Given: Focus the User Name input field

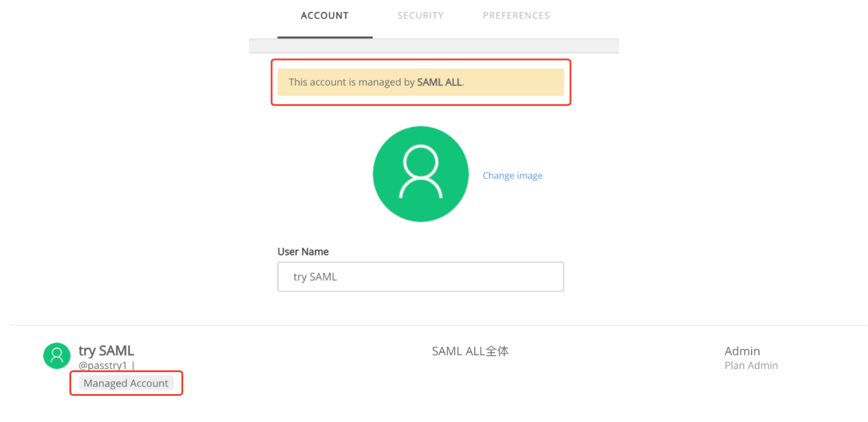Looking at the screenshot, I should [x=421, y=277].
